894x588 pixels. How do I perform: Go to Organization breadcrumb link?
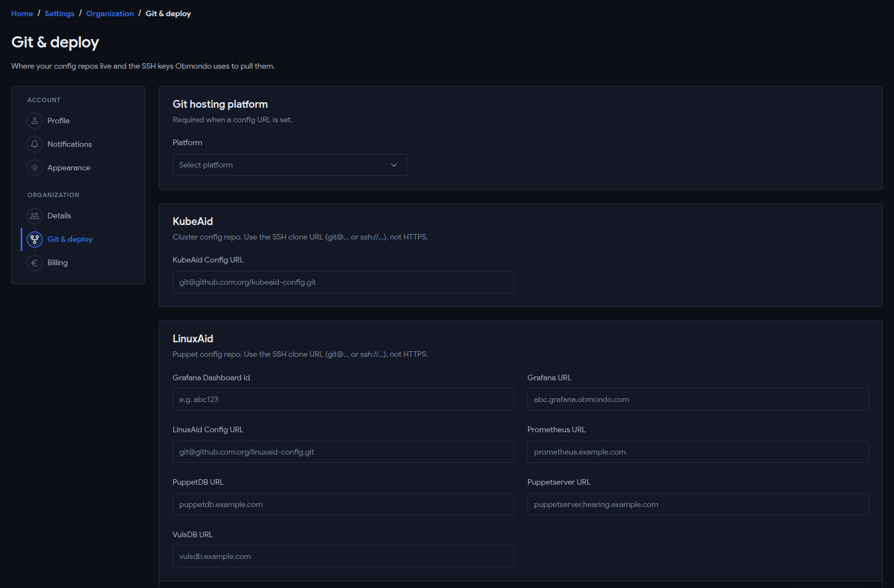coord(110,13)
